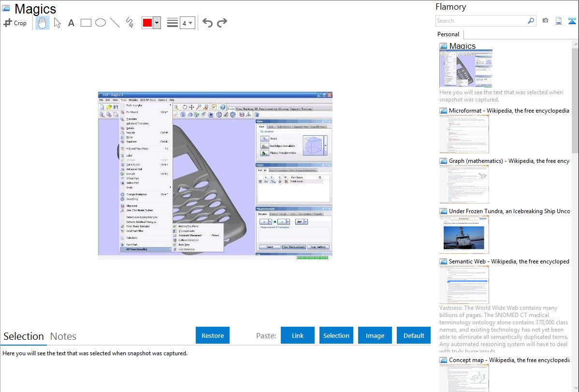The width and height of the screenshot is (579, 392).
Task: Open the Notes tab
Action: click(x=63, y=336)
